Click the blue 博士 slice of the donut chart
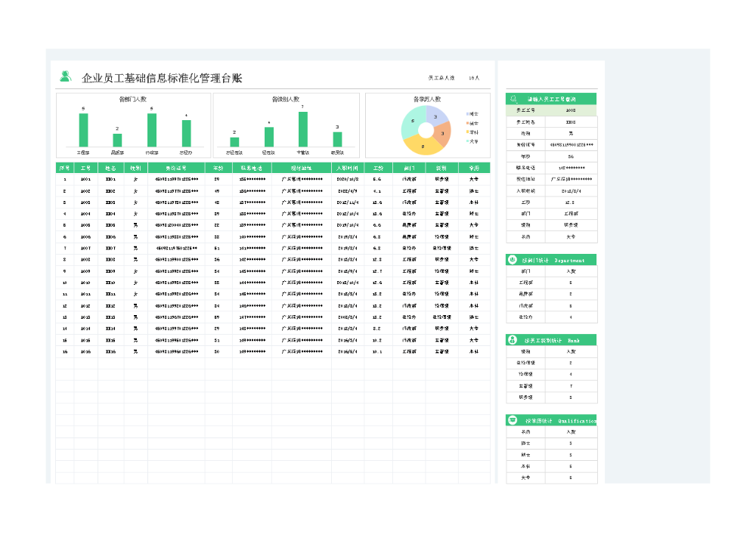The height and width of the screenshot is (541, 756). 437,116
